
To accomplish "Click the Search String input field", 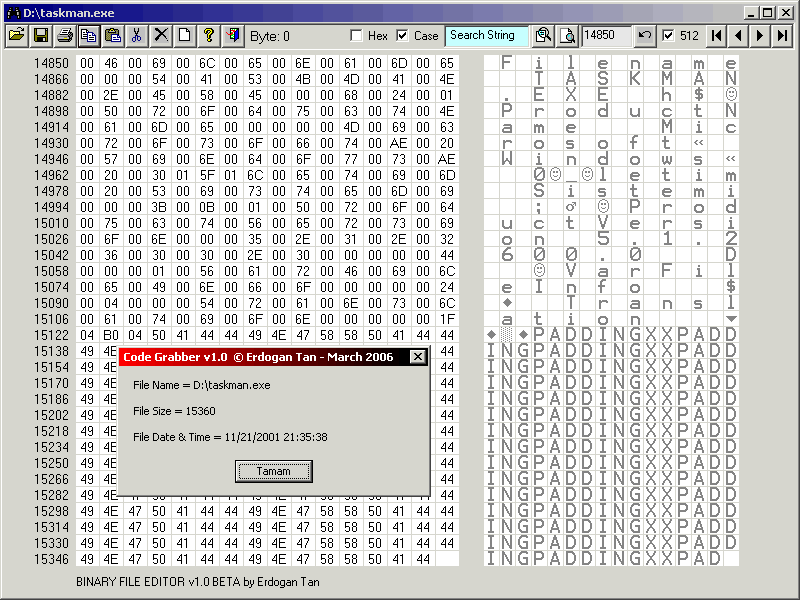I will pyautogui.click(x=486, y=35).
